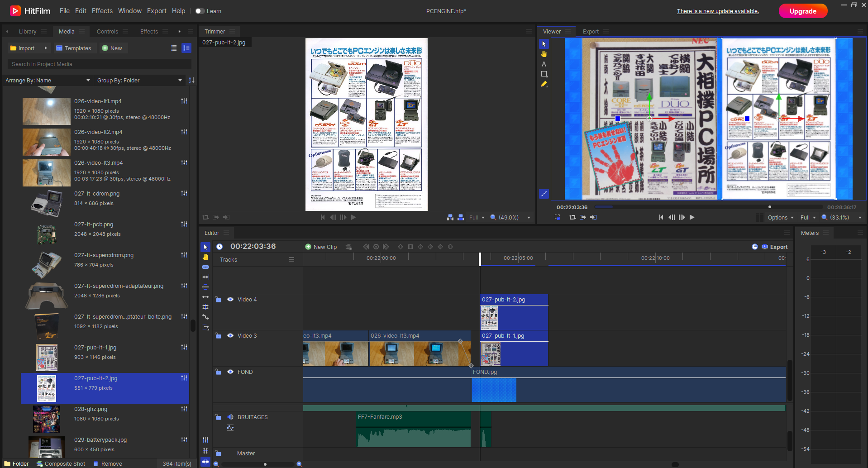Mute the BRUITAGES audio track

230,417
